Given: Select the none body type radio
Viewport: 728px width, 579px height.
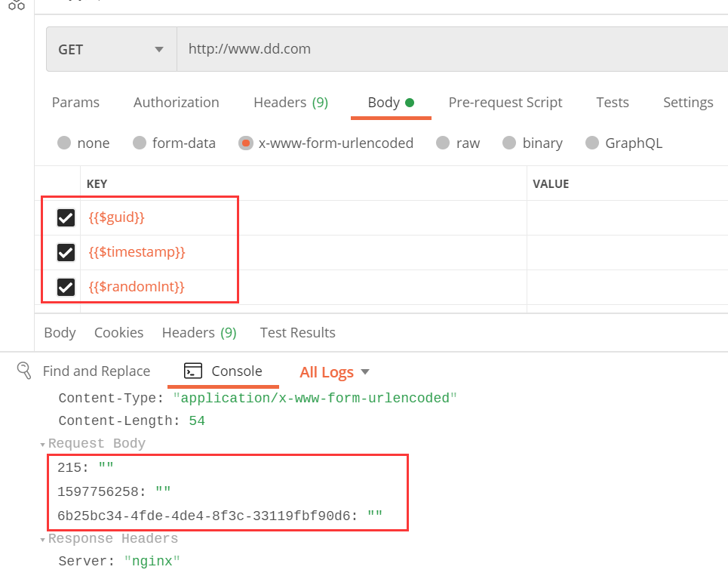Looking at the screenshot, I should (64, 143).
